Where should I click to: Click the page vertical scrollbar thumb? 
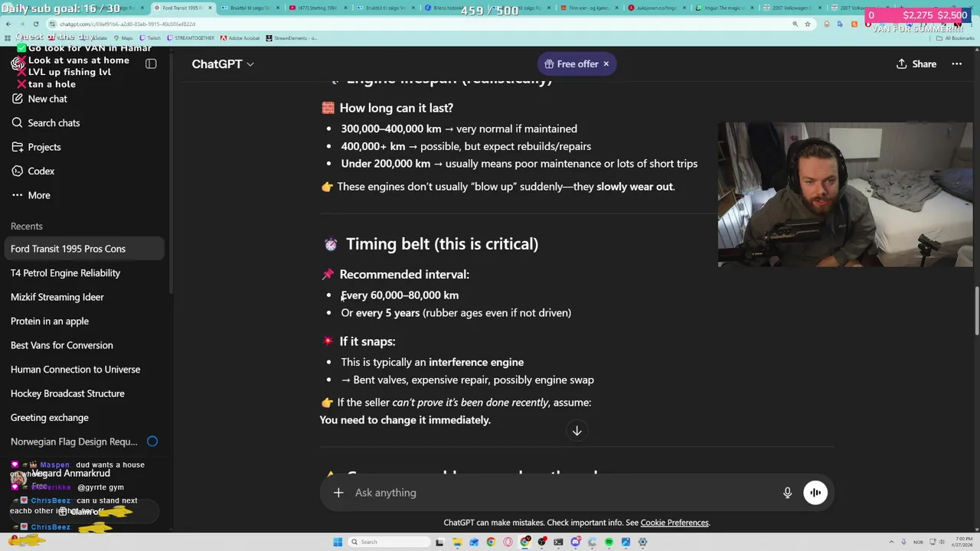[975, 311]
